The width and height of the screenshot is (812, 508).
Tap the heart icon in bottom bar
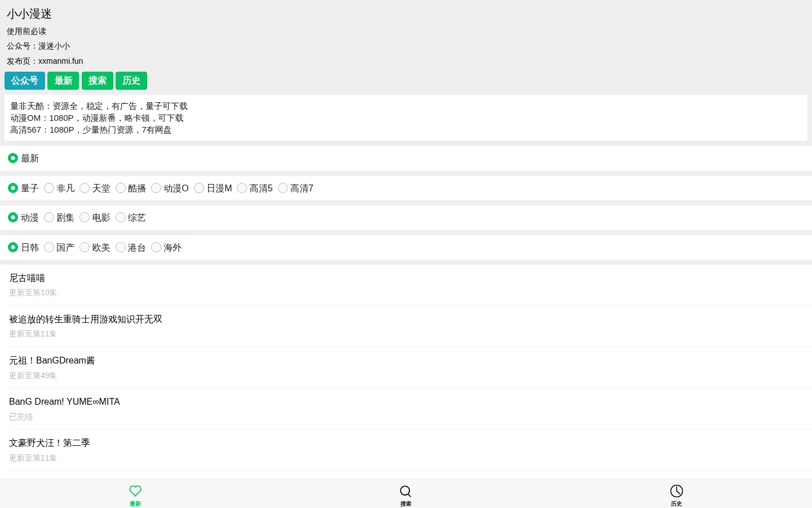click(x=135, y=491)
